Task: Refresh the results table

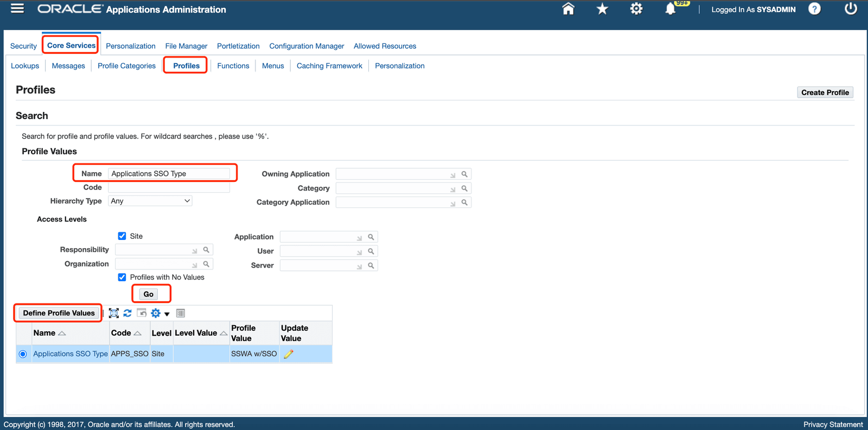Action: click(127, 313)
